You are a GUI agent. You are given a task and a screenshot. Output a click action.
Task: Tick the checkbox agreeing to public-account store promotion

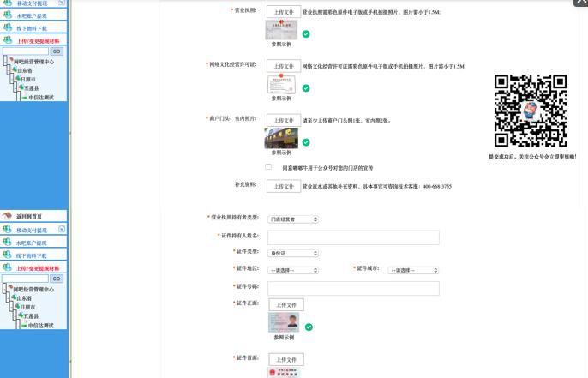(268, 167)
